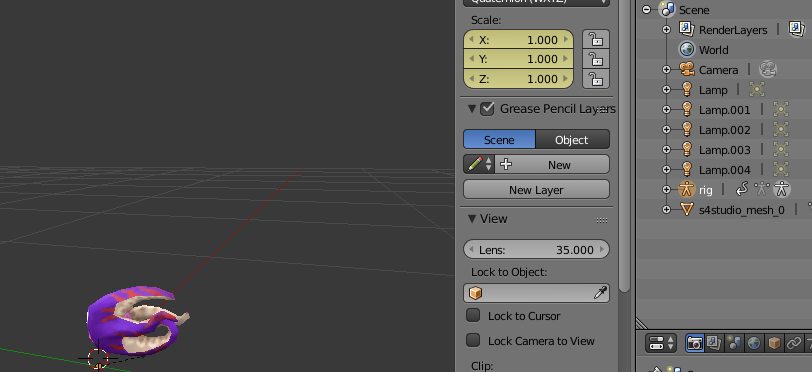Click the Scene icon in outliner
812x372 pixels.
tap(666, 9)
